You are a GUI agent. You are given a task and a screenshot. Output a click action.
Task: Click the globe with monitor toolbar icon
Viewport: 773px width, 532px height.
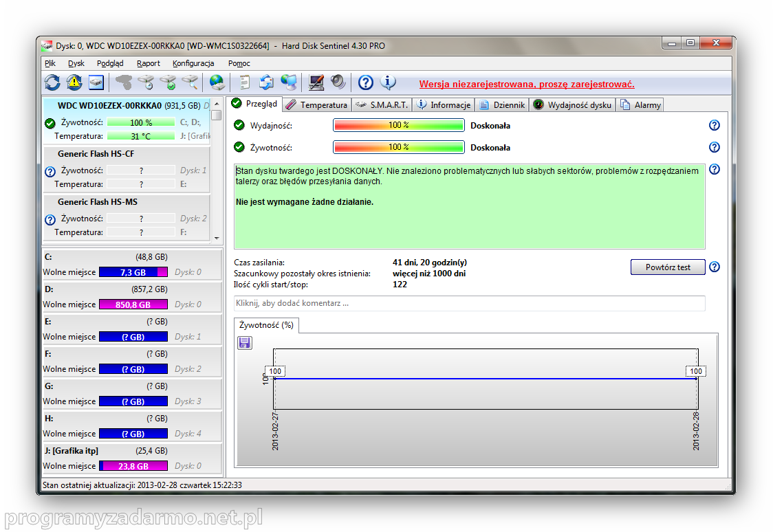pos(289,82)
